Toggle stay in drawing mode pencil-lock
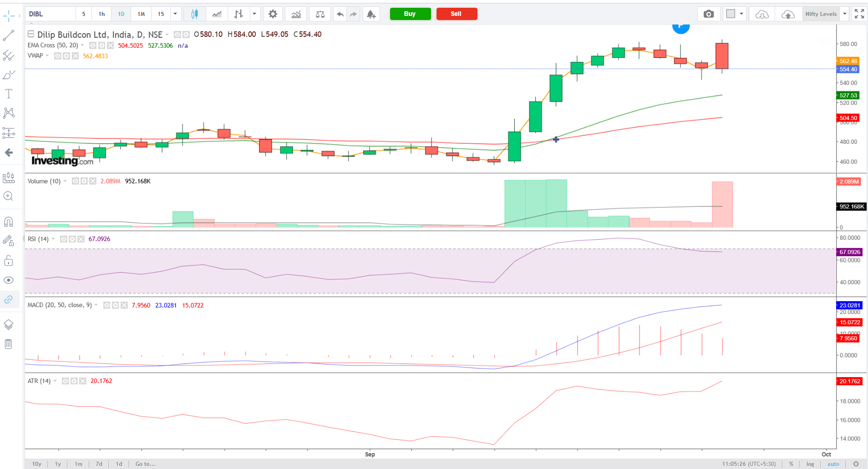 [9, 241]
